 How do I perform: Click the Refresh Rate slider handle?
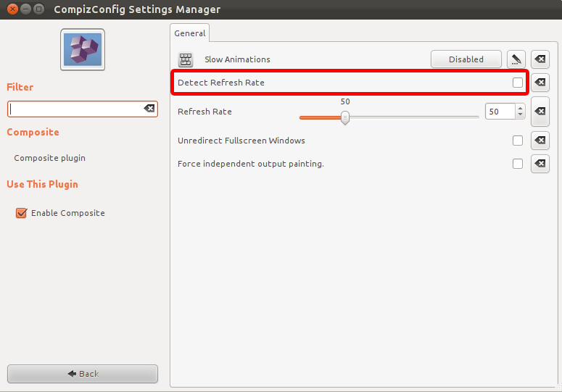point(344,117)
